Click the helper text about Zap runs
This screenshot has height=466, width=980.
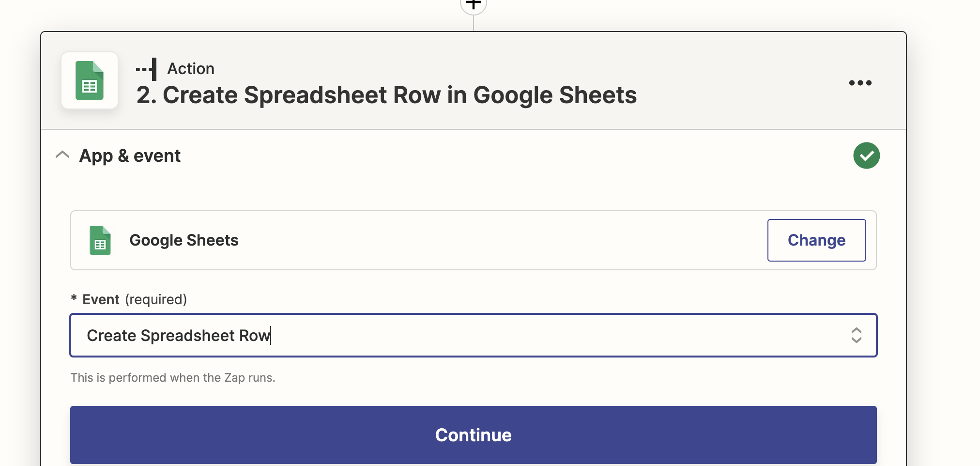pyautogui.click(x=173, y=378)
